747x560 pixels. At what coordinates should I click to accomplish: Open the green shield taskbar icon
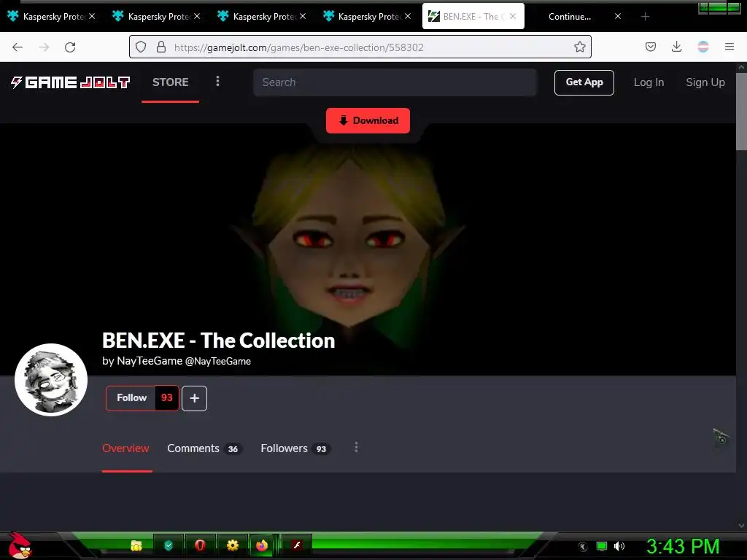pos(169,545)
